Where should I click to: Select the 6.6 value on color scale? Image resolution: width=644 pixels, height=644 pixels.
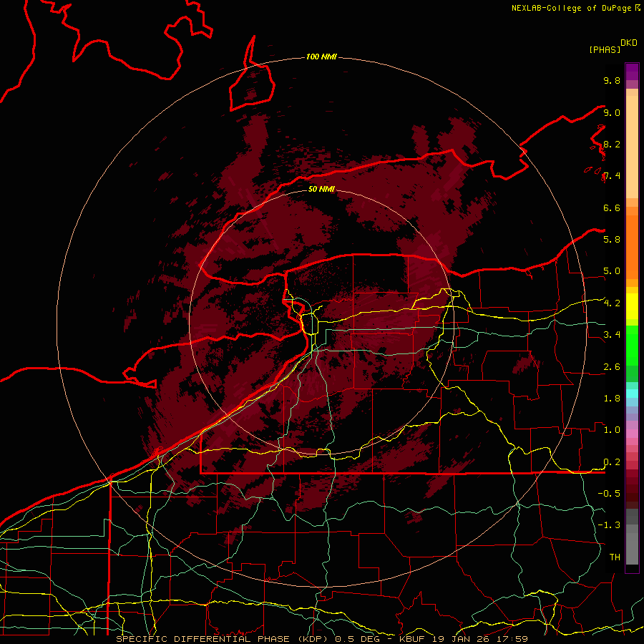pos(612,208)
